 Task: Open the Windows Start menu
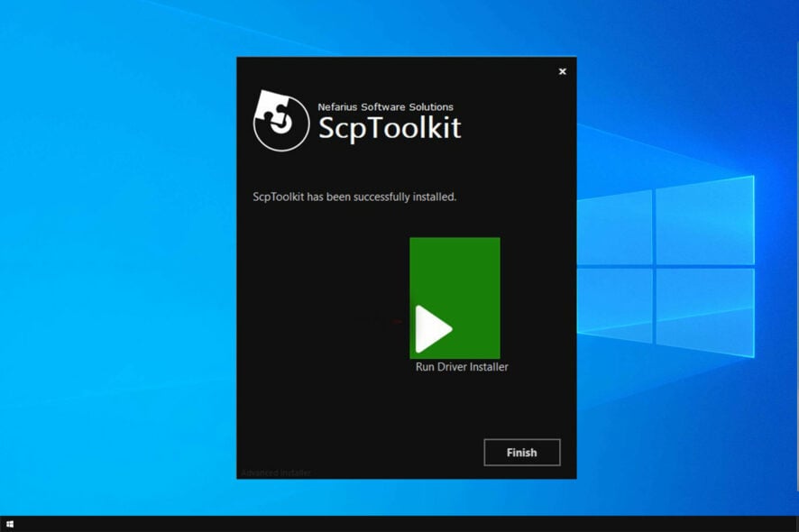(x=10, y=524)
